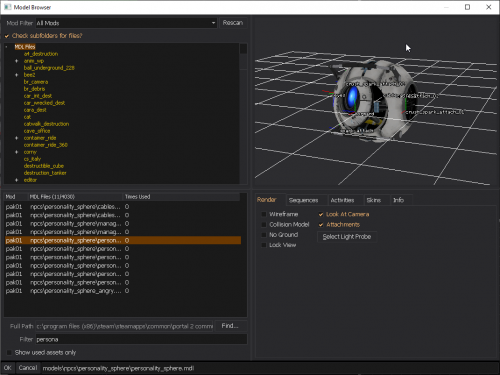The image size is (500, 375).
Task: Select the catwalk_destruction folder
Action: 46,124
